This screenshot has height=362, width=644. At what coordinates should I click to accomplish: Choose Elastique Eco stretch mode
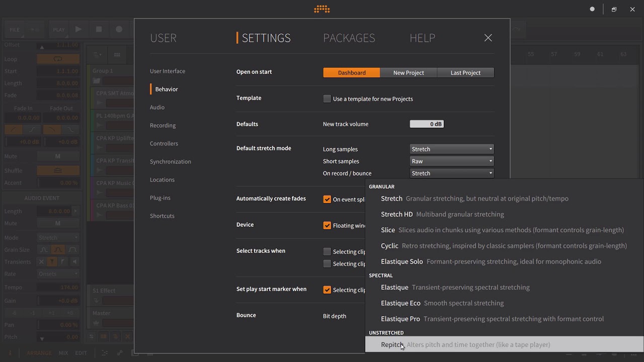click(504, 303)
